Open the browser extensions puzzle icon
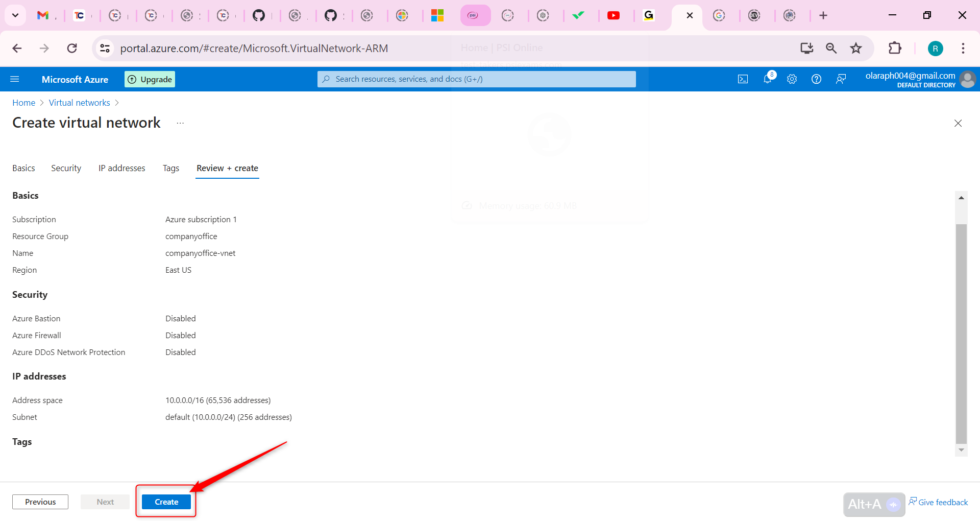The width and height of the screenshot is (980, 521). (895, 49)
